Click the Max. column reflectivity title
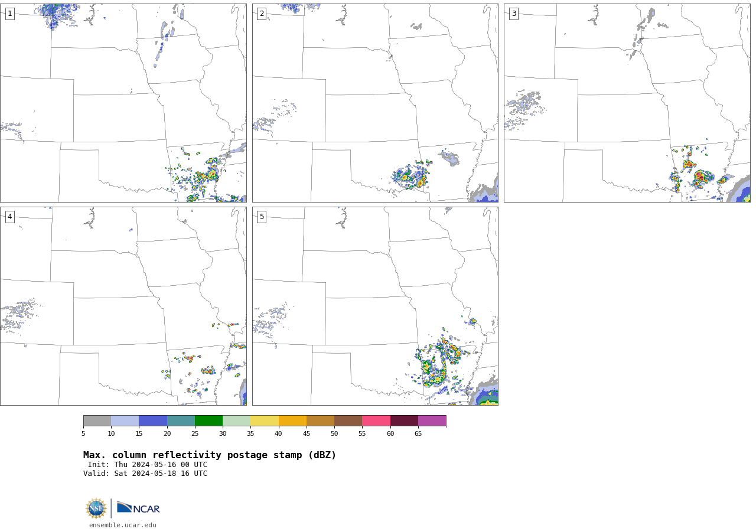 click(x=210, y=455)
